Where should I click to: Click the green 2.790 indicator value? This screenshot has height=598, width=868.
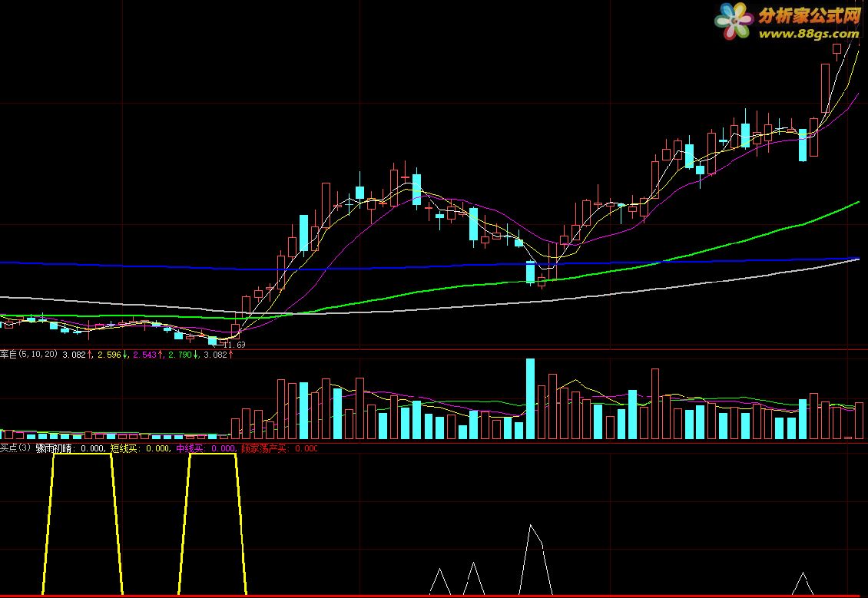180,355
